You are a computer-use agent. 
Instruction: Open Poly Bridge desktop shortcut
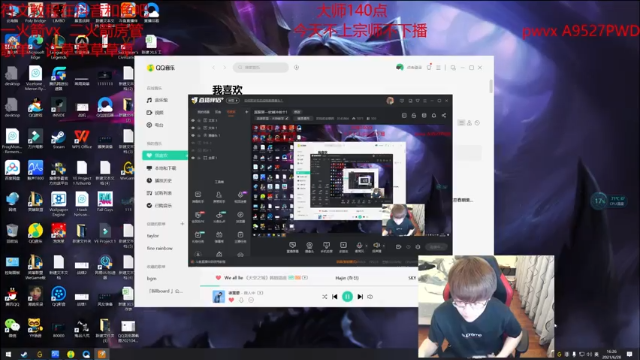click(36, 12)
